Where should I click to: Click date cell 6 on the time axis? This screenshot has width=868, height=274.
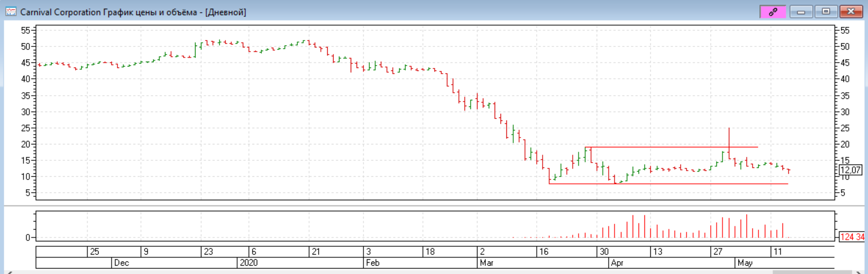[254, 252]
